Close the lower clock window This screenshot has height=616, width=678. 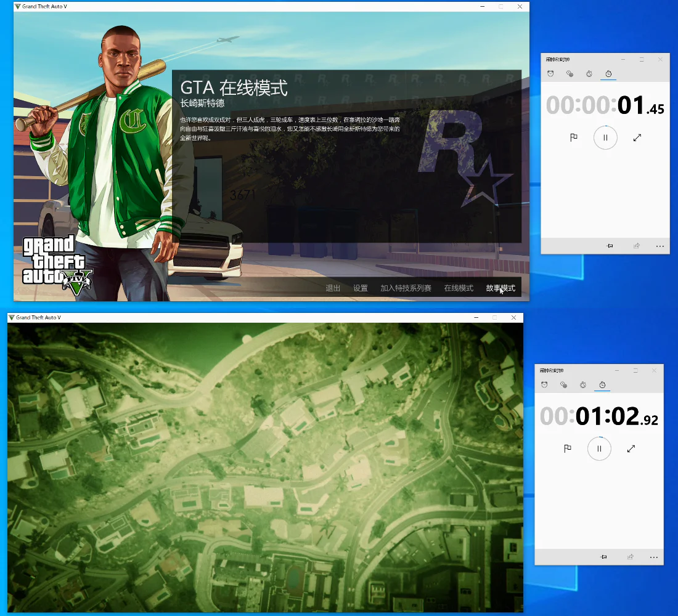pyautogui.click(x=654, y=370)
